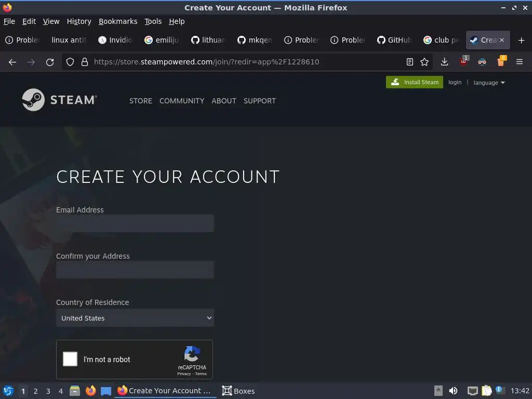
Task: Reload the page with the refresh icon
Action: pos(50,62)
